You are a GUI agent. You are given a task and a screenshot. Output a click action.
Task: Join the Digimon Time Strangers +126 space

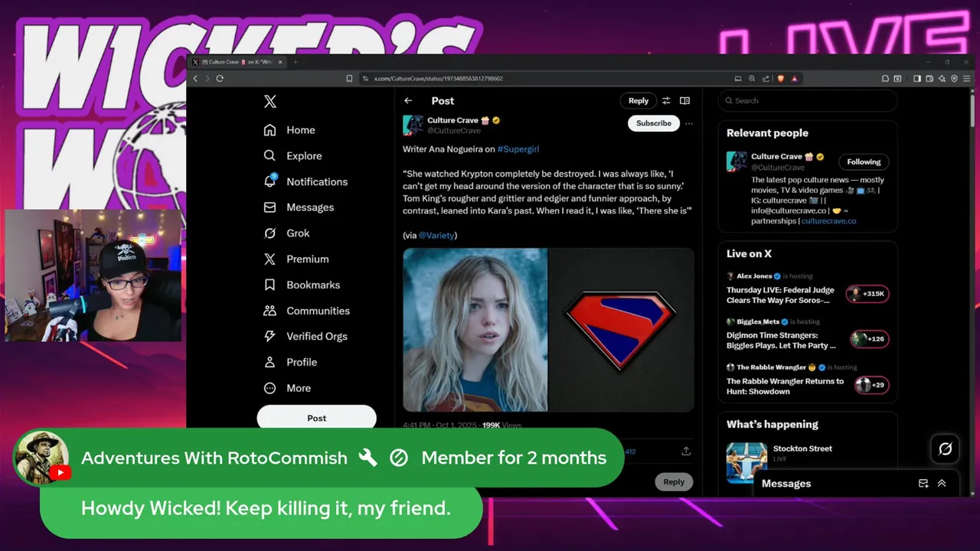[870, 339]
